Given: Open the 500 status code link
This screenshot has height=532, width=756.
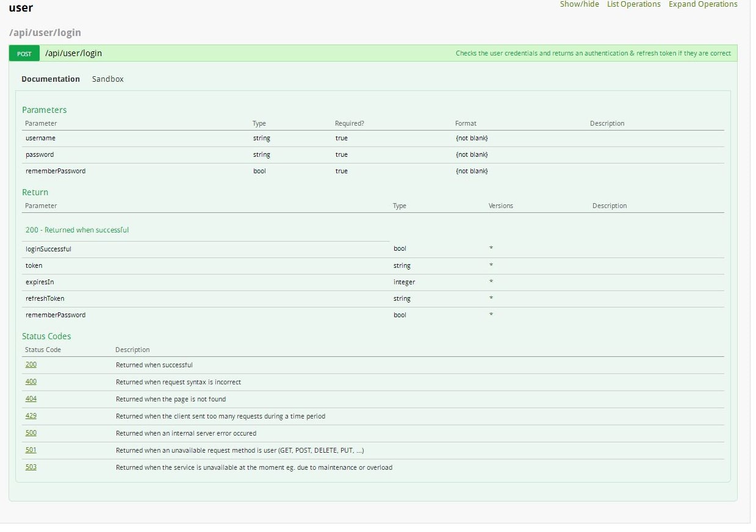Looking at the screenshot, I should pos(31,433).
